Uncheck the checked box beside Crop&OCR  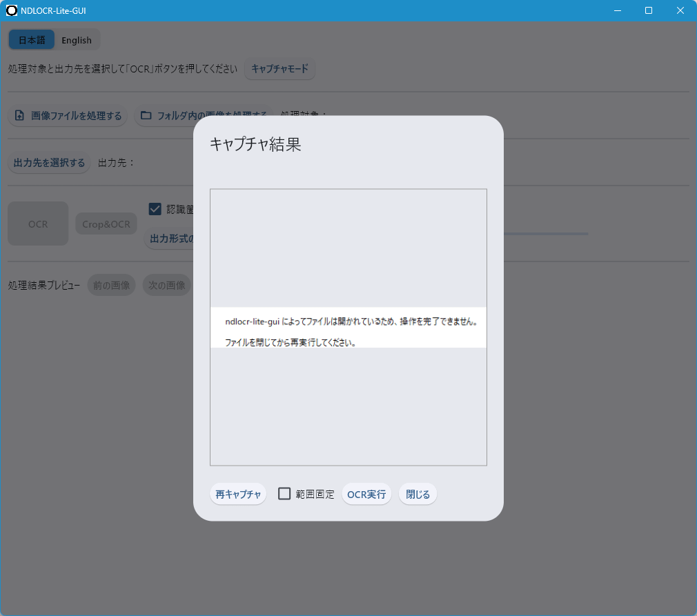(155, 209)
